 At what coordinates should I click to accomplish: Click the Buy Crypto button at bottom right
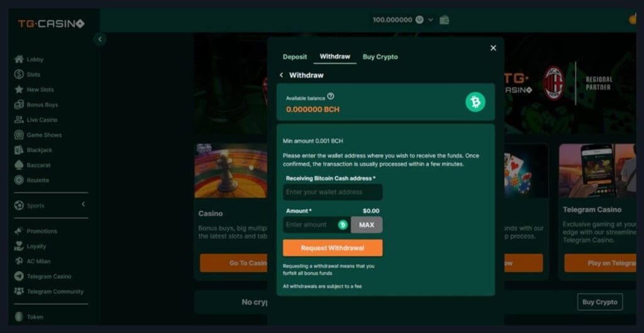click(599, 302)
